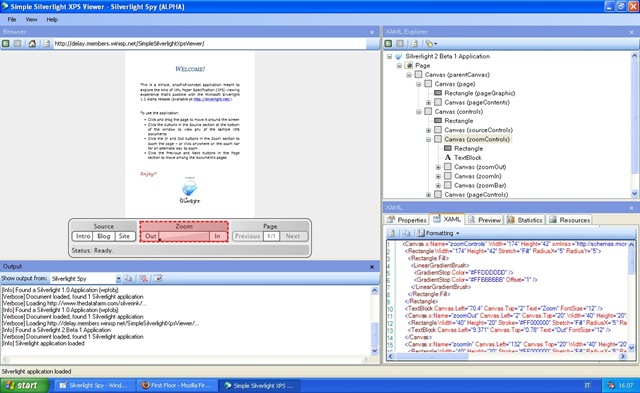Close the Browser panel
This screenshot has height=393, width=640.
[x=372, y=32]
